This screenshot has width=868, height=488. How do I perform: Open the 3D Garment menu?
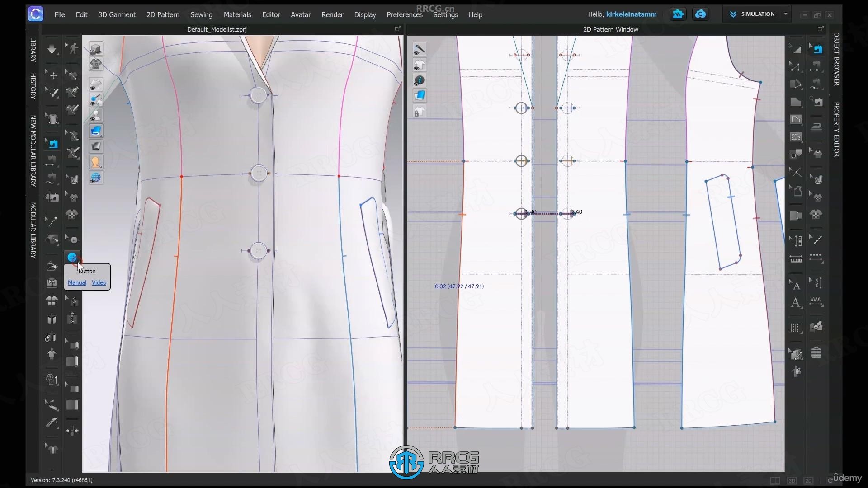[117, 14]
